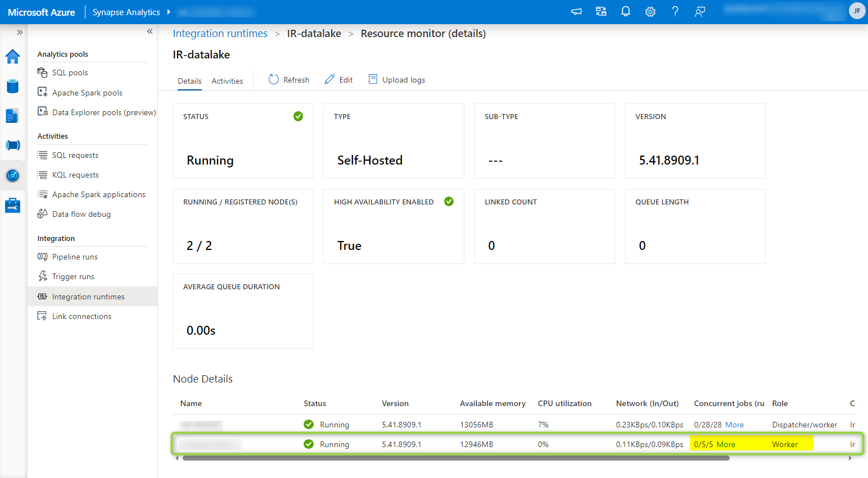Click the Upload logs button
Viewport: 868px width, 478px height.
click(x=396, y=80)
